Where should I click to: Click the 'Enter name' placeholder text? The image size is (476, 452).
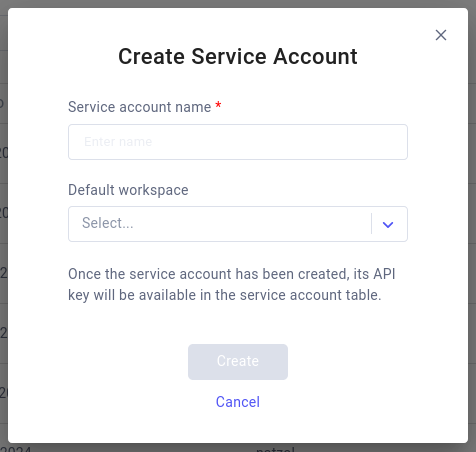(118, 142)
